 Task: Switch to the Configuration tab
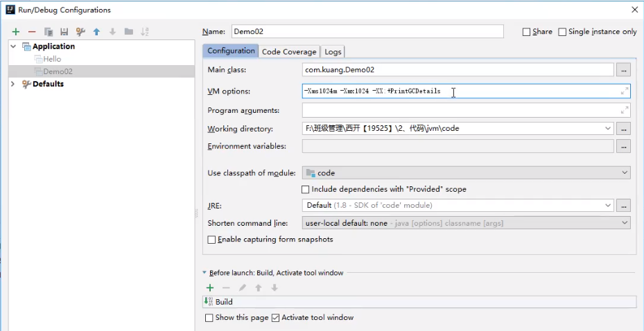point(231,51)
